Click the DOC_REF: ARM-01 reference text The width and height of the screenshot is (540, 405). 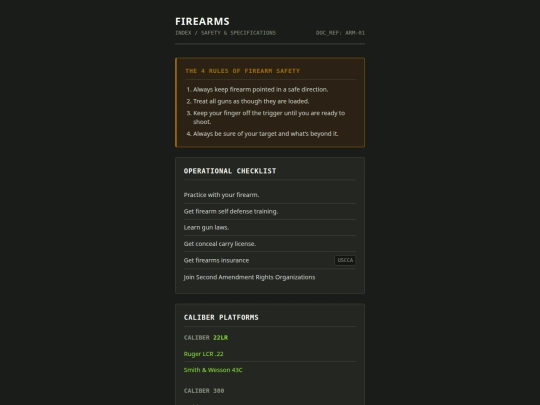coord(340,33)
